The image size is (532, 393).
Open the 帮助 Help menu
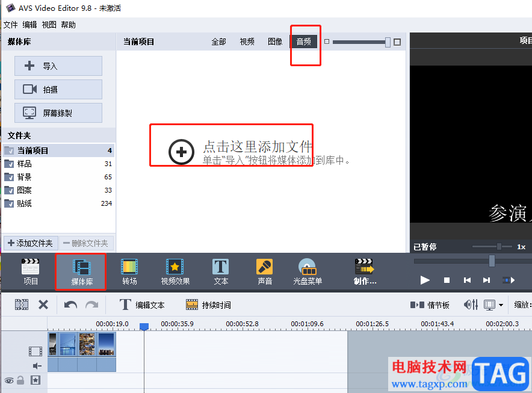pos(68,25)
